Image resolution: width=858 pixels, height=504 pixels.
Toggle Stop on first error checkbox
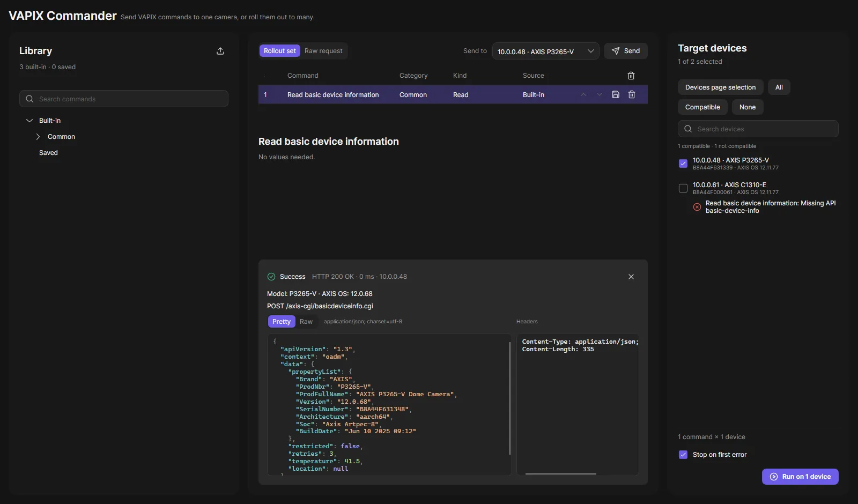683,455
